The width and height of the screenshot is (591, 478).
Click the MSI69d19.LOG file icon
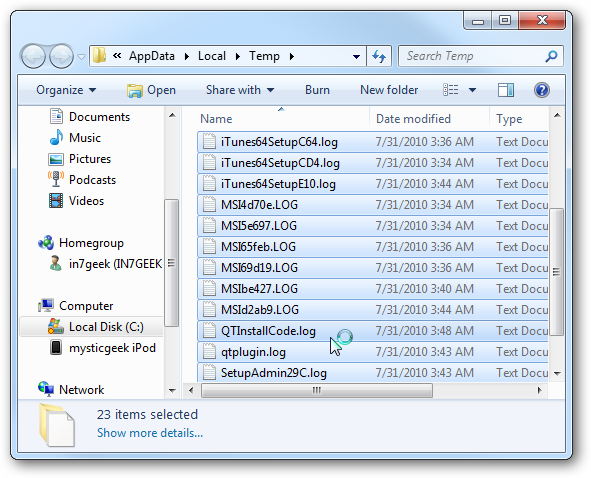click(209, 268)
